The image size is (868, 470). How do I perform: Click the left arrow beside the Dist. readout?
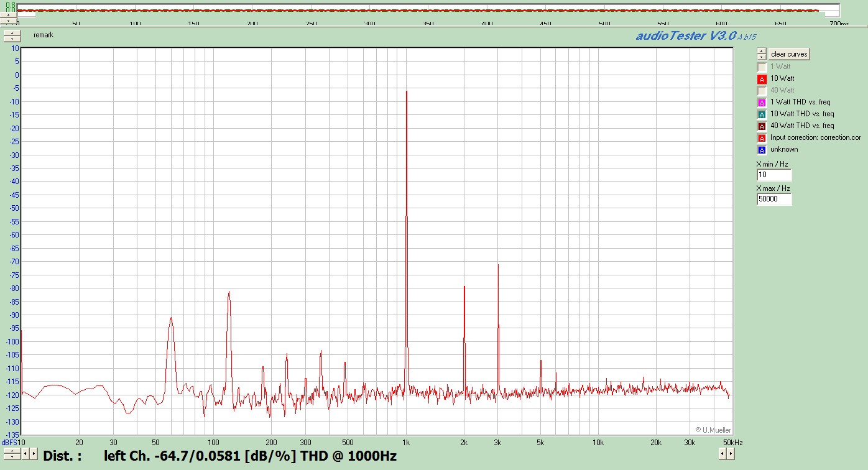coord(25,454)
